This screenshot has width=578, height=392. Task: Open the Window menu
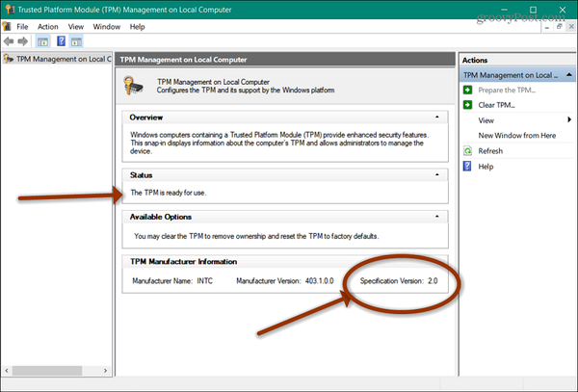coord(107,27)
